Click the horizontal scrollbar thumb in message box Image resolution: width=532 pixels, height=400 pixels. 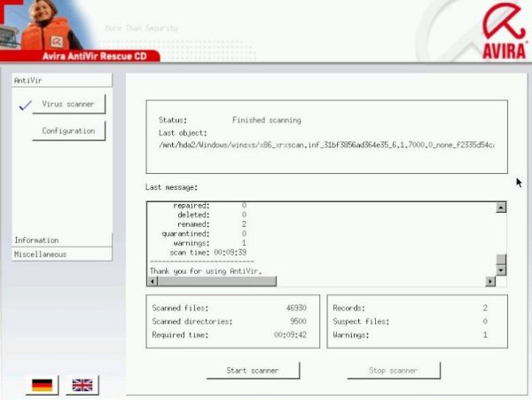(x=217, y=281)
